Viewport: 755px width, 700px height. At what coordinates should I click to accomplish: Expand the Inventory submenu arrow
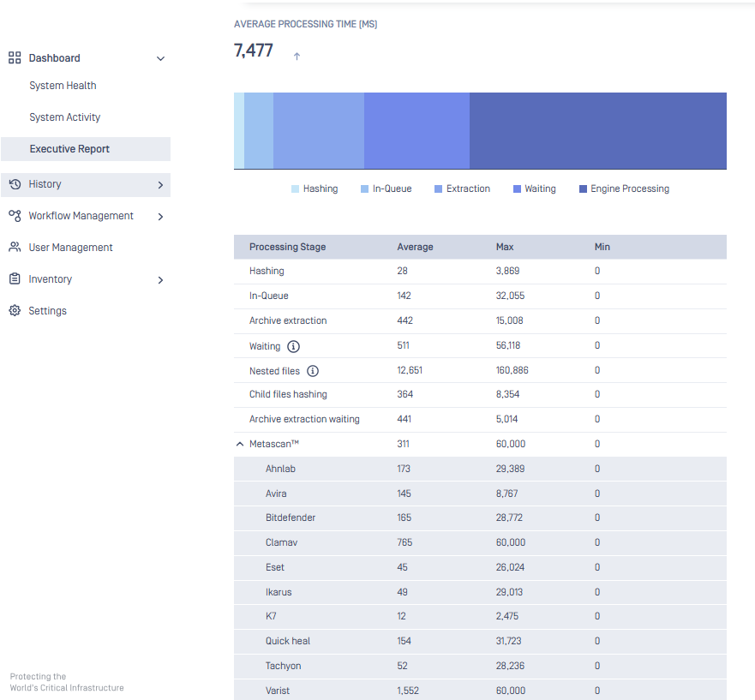160,280
